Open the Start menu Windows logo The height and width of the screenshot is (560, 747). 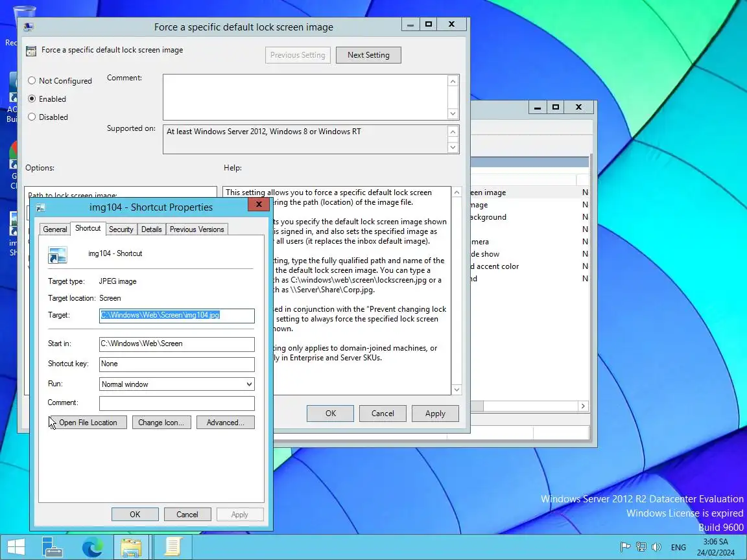click(16, 547)
